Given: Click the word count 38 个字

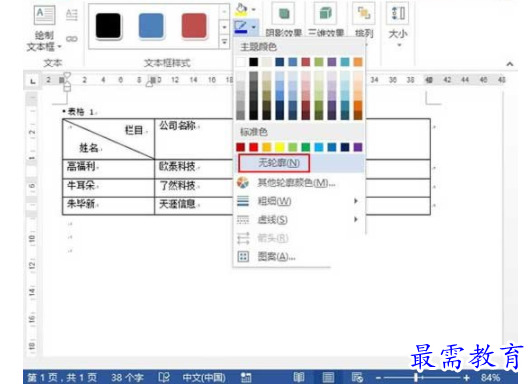Looking at the screenshot, I should point(127,377).
